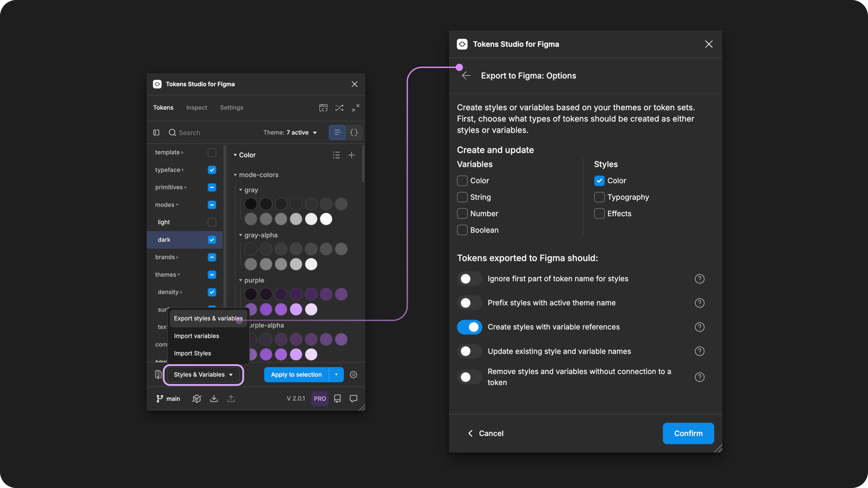
Task: Toggle Prefix styles with active theme name
Action: click(x=470, y=303)
